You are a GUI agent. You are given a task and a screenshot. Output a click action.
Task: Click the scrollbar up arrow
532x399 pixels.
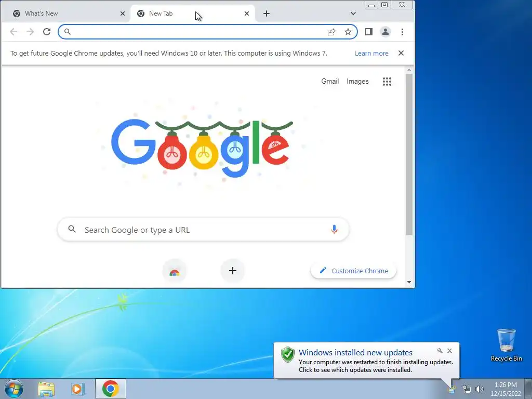click(x=409, y=70)
